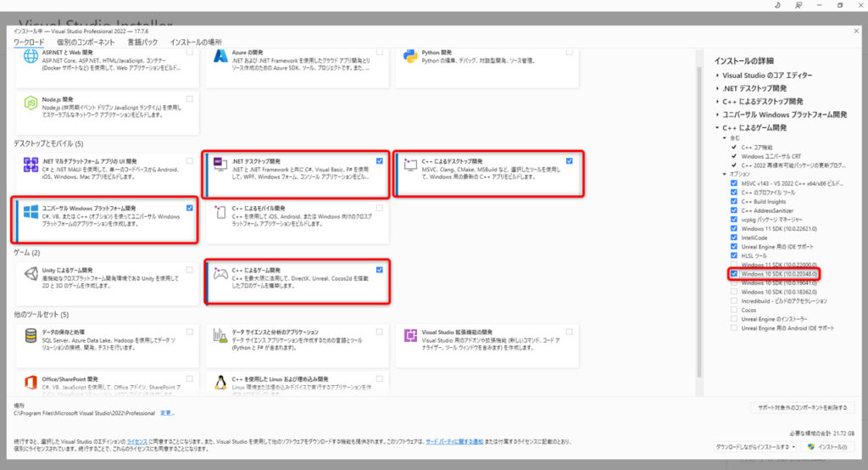Uncheck the C++ によるデスクトップ開発 checkbox
This screenshot has width=868, height=470.
pos(569,160)
